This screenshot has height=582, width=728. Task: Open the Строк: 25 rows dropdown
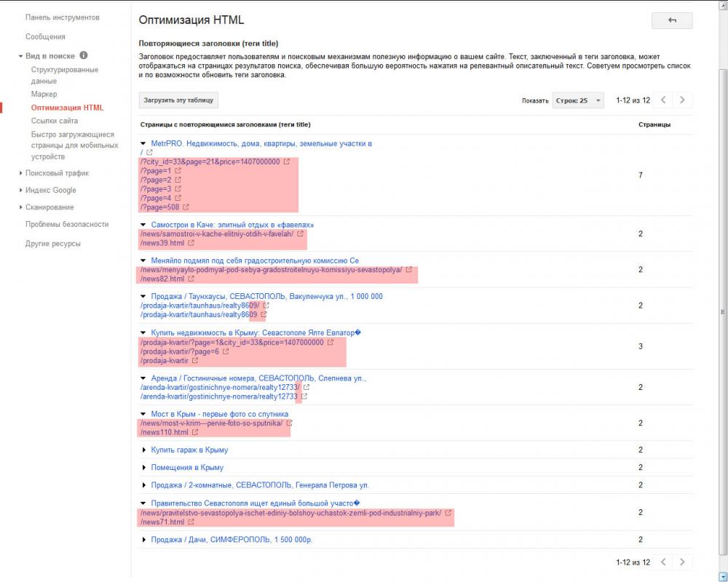(x=578, y=100)
